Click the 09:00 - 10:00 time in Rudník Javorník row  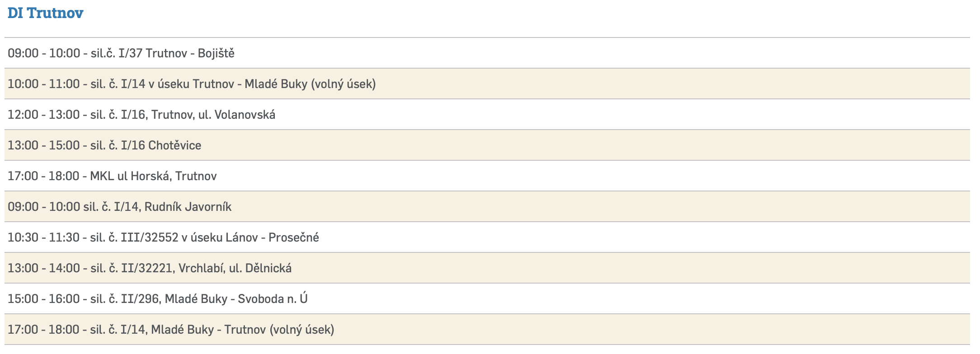tap(44, 207)
